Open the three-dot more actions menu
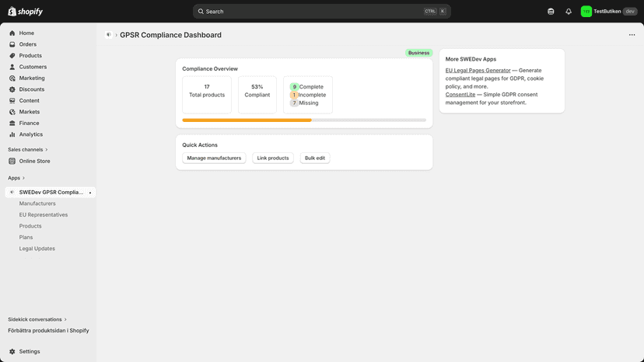This screenshot has width=644, height=362. [632, 35]
